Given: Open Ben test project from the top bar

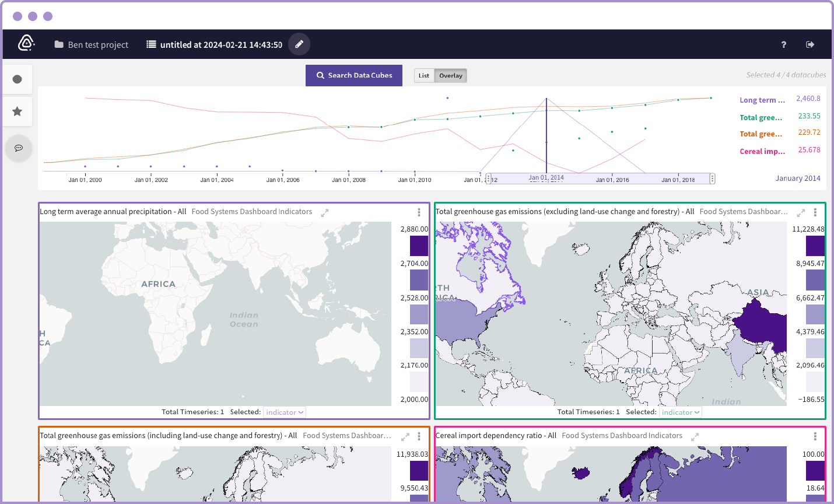Looking at the screenshot, I should tap(91, 44).
